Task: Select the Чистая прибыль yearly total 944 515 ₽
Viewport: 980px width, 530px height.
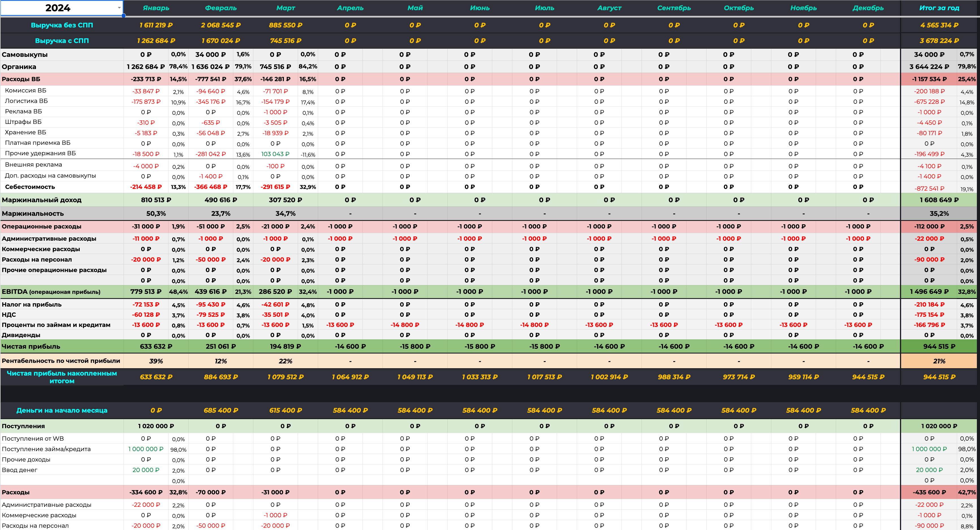Action: [939, 347]
